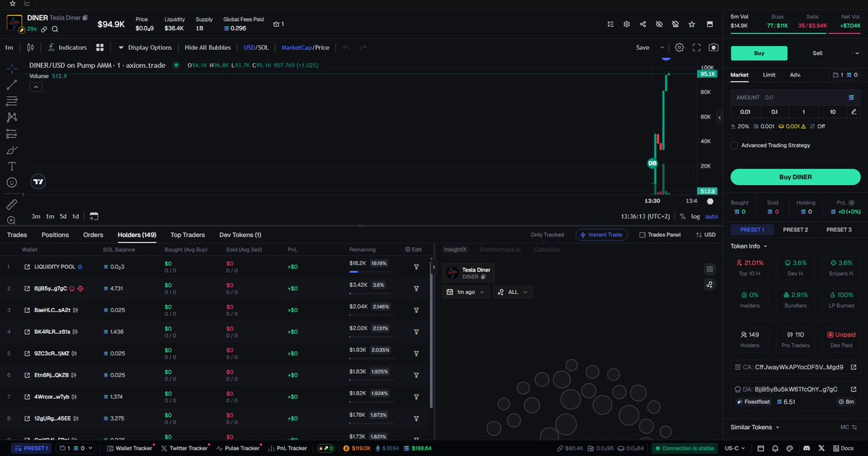Open the Twitter Tracker

[x=184, y=449]
